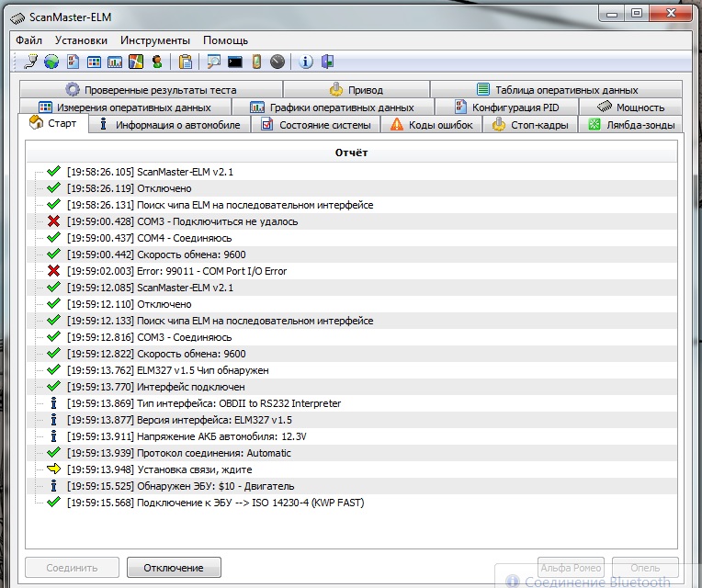Open the Файл menu
Screen dimensions: 702x588
28,40
